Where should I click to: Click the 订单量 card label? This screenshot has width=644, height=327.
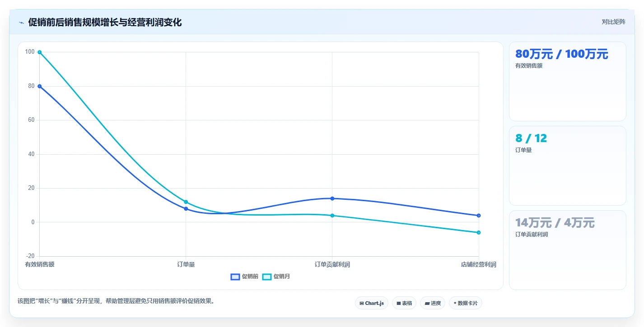[x=523, y=150]
